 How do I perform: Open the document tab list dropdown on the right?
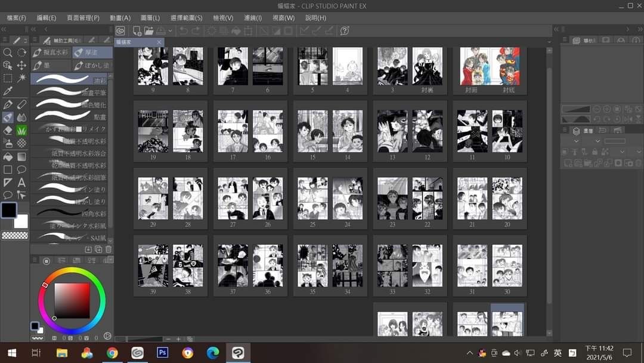click(x=549, y=42)
